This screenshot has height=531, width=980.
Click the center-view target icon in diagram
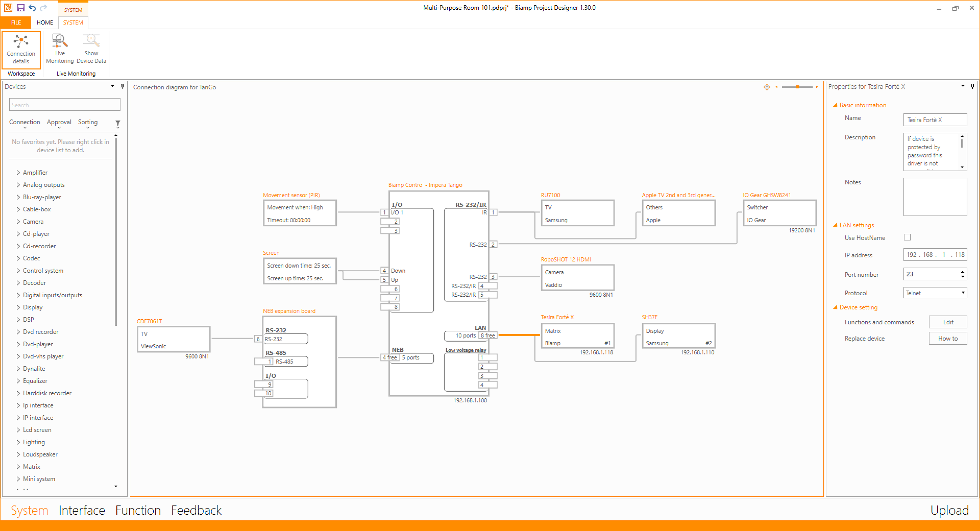coord(767,87)
